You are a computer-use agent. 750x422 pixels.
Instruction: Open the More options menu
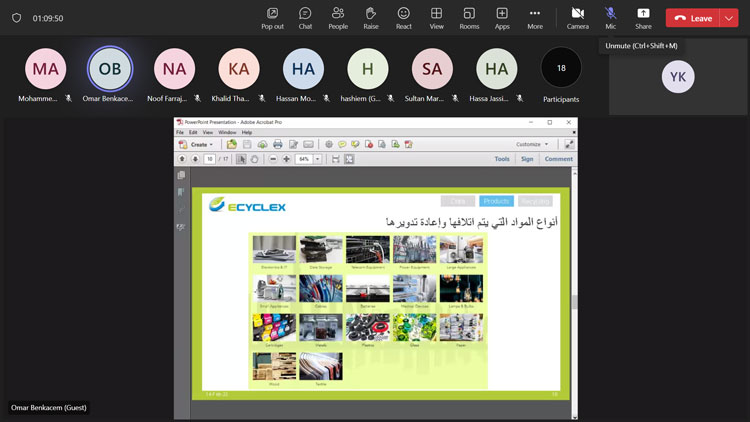point(535,17)
